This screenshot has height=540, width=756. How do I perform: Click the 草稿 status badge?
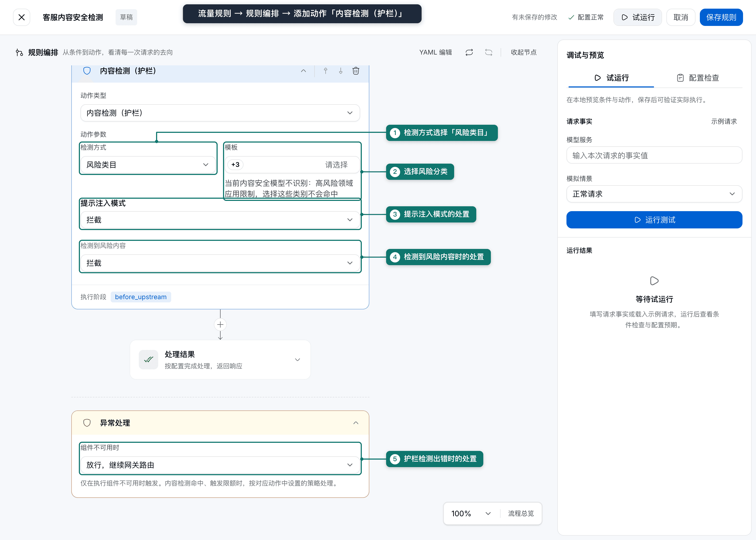pos(126,17)
